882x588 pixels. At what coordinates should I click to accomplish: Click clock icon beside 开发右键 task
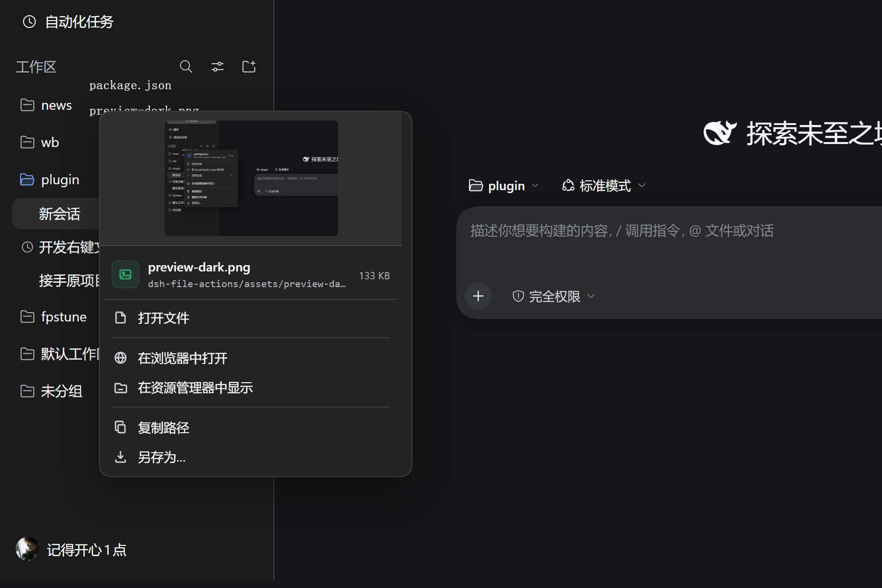pyautogui.click(x=27, y=247)
